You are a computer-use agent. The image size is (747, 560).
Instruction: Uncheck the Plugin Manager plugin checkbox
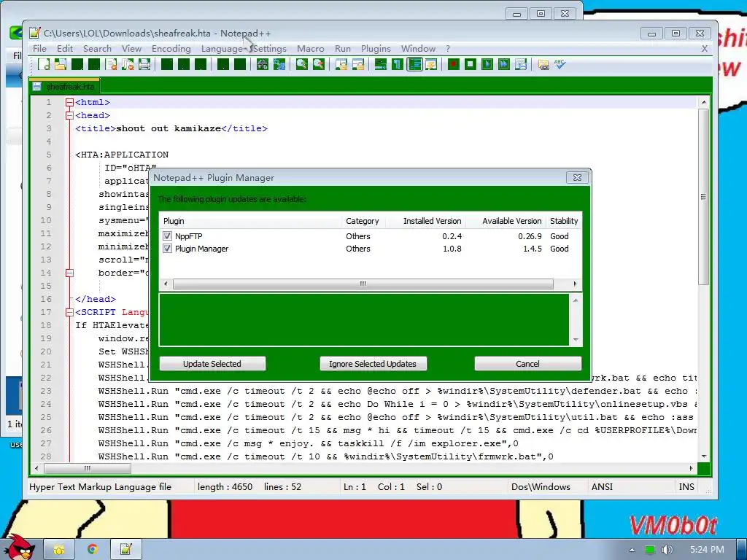click(167, 248)
